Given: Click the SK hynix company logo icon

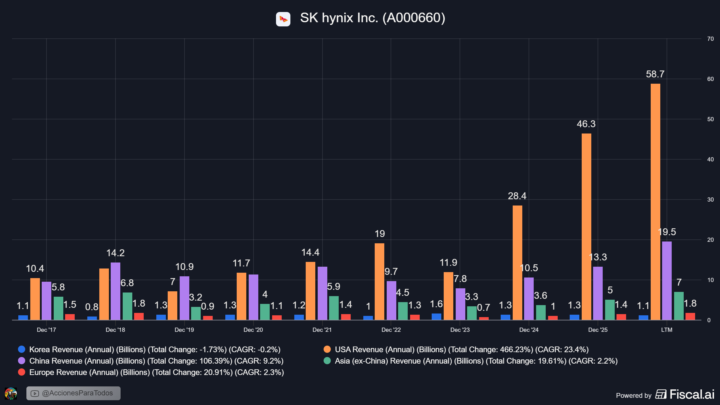Looking at the screenshot, I should (x=283, y=19).
